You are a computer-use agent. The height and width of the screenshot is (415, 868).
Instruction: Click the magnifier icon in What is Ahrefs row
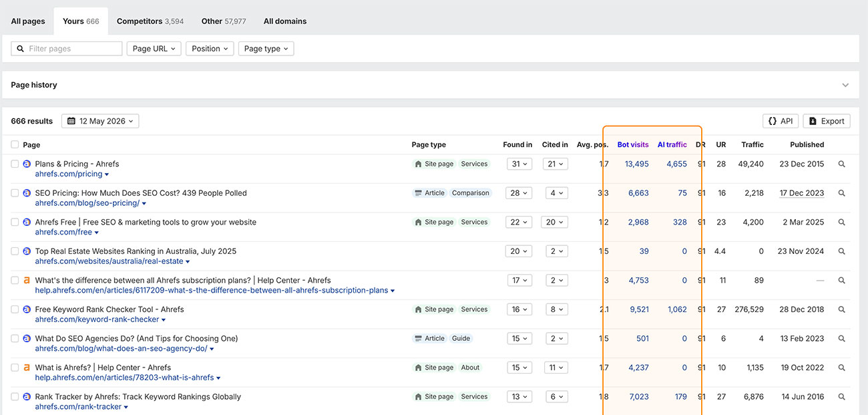[x=841, y=368]
